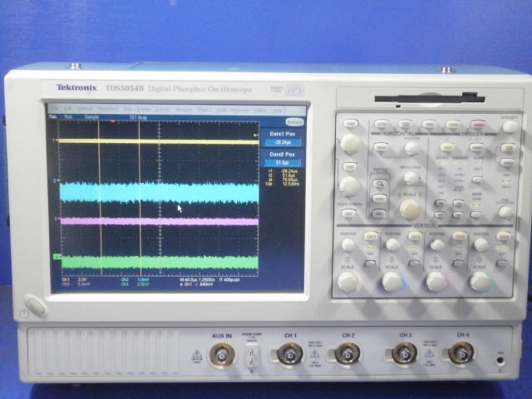532x399 pixels.
Task: Click the trigger EDGE button
Action: tap(447, 148)
